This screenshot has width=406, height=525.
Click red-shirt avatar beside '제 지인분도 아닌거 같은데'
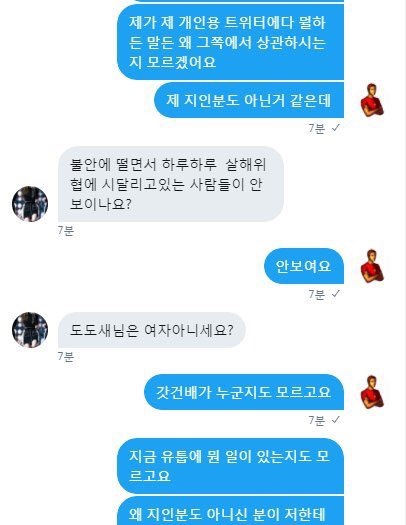(372, 100)
